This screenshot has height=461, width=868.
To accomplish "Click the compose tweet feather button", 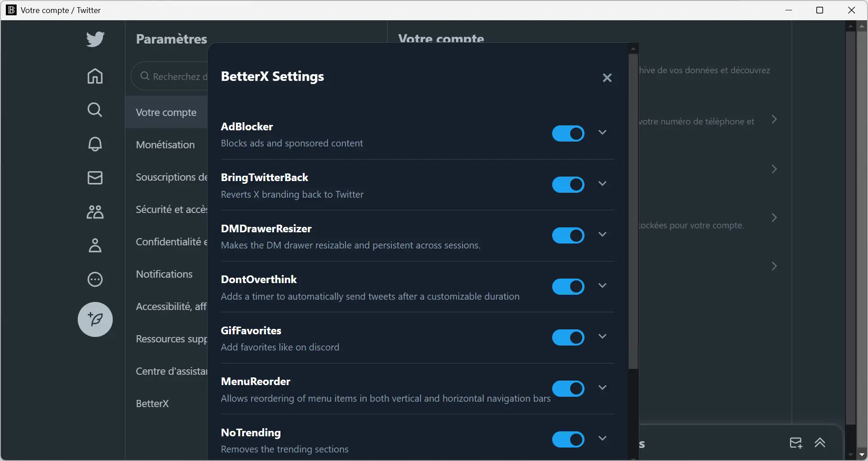I will click(x=95, y=319).
